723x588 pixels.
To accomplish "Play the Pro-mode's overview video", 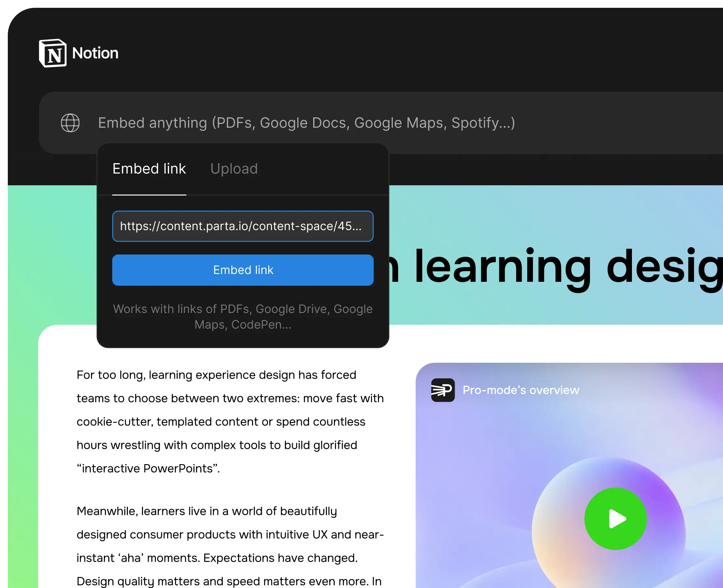I will (615, 518).
